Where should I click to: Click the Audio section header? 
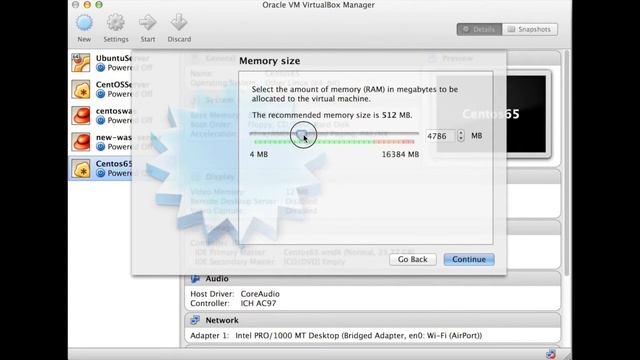[x=373, y=279]
